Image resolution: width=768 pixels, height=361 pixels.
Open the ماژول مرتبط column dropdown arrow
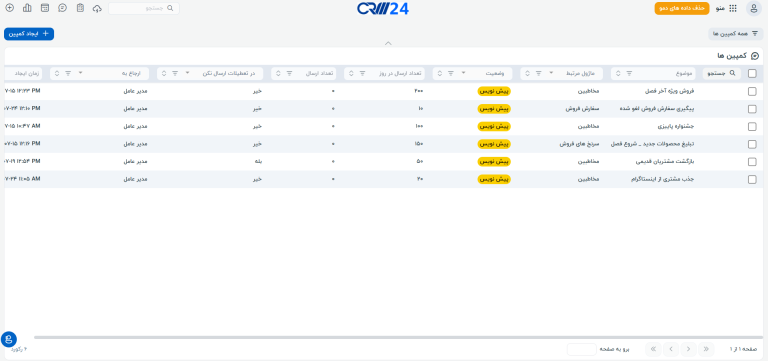coord(551,73)
